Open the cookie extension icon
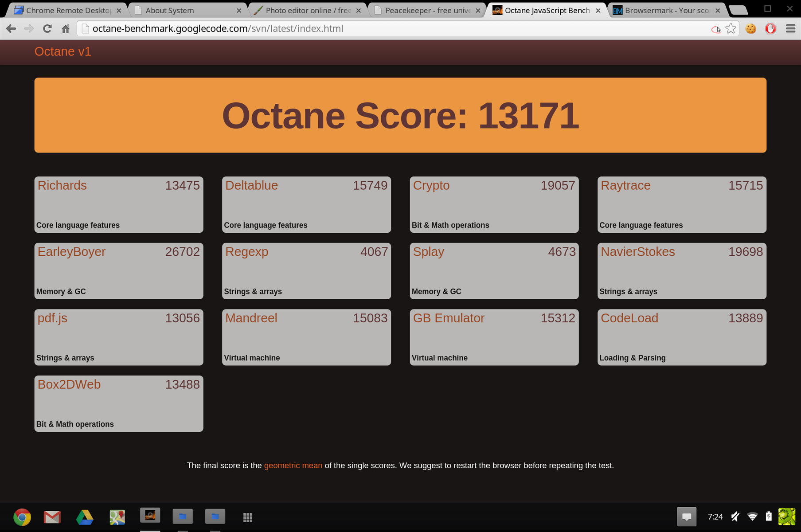Viewport: 801px width, 532px height. tap(750, 29)
